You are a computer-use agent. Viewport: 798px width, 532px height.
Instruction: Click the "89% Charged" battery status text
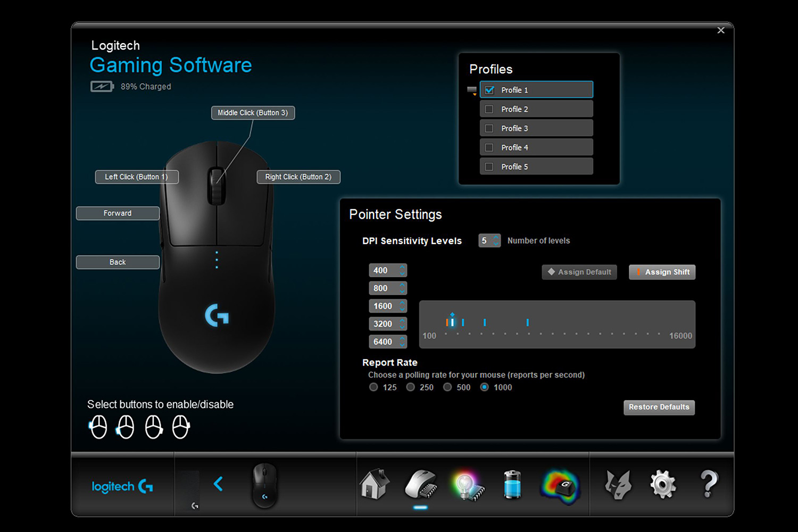(x=146, y=87)
